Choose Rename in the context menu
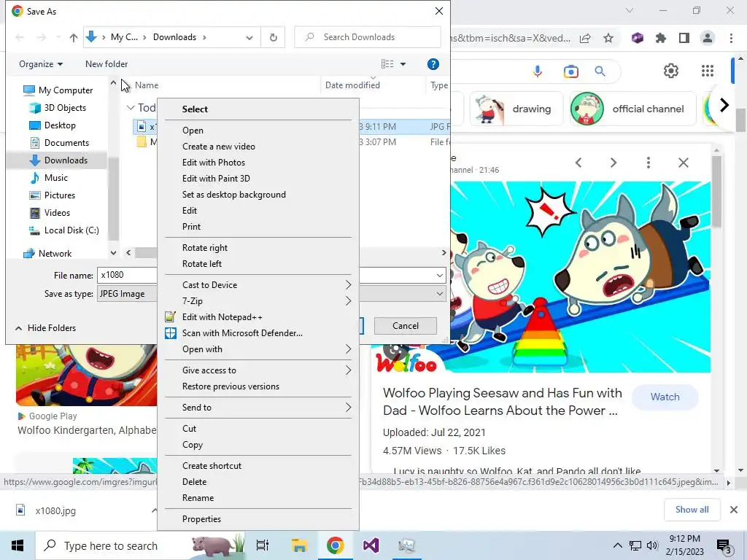 coord(258,498)
